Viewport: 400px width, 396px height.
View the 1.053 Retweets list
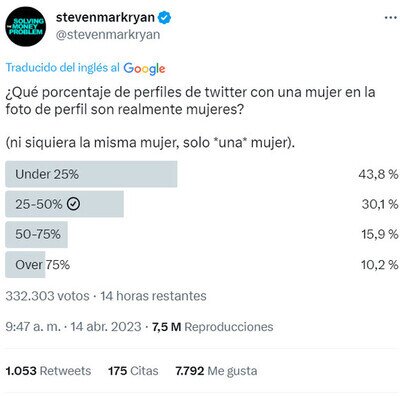click(48, 371)
